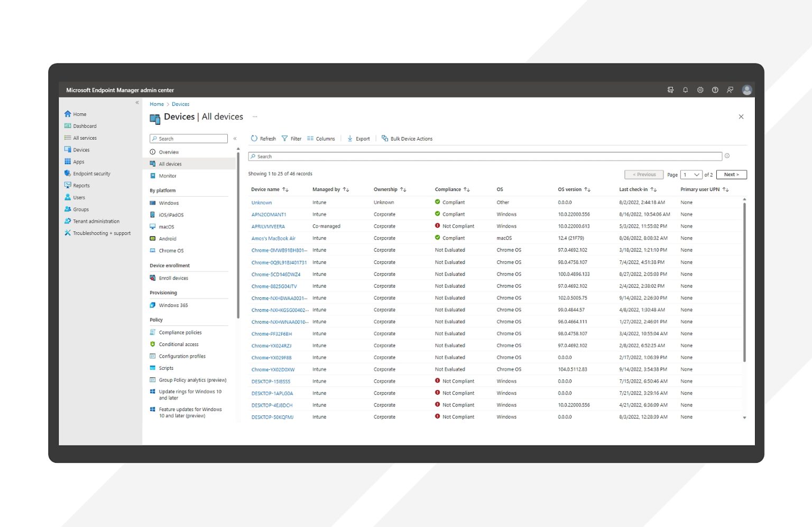Screen dimensions: 812x527
Task: Open the notifications bell icon
Action: (685, 89)
